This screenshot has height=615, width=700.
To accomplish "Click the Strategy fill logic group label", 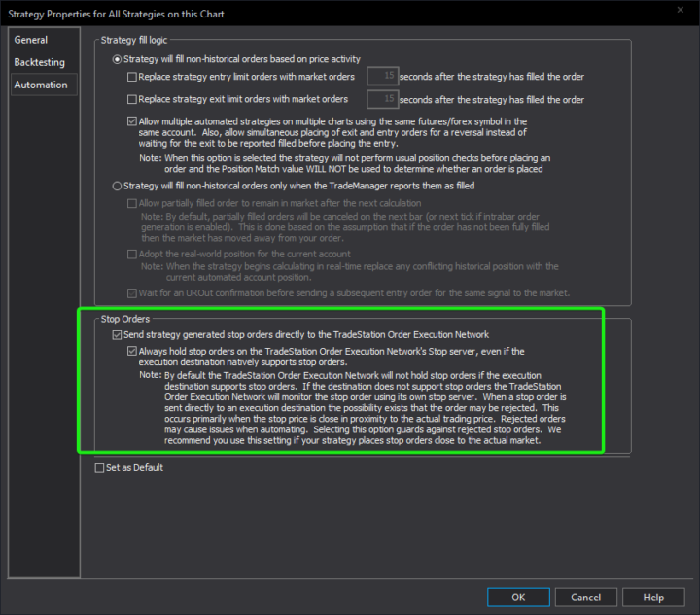I will 134,40.
